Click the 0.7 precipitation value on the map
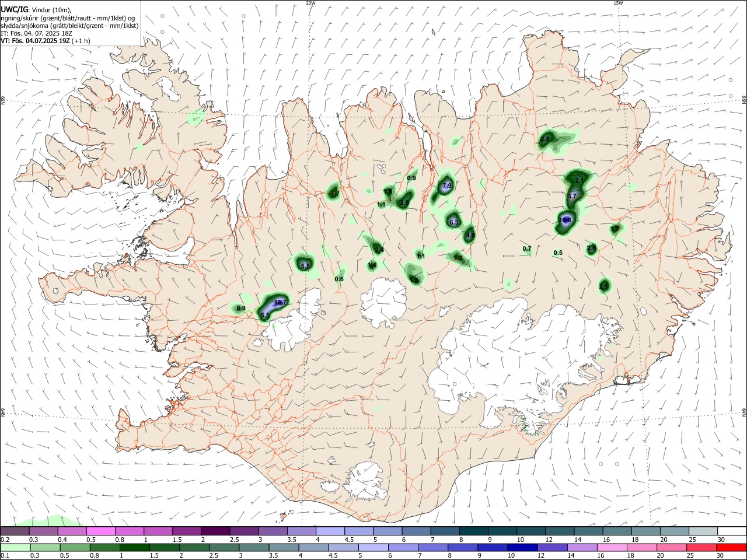This screenshot has height=560, width=747. [527, 249]
